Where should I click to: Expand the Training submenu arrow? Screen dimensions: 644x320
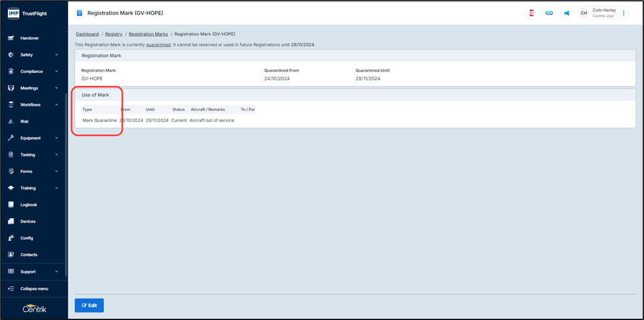pos(56,188)
